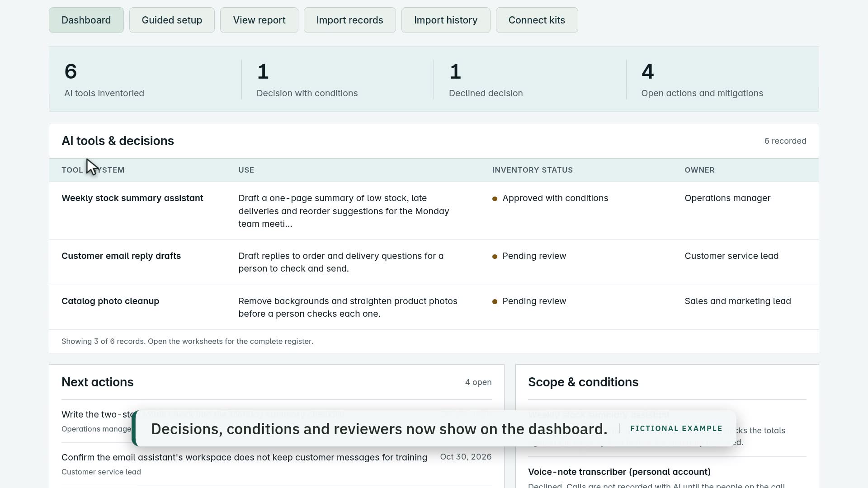The image size is (868, 488).
Task: Click the Sales and marketing lead owner cell
Action: (x=738, y=301)
